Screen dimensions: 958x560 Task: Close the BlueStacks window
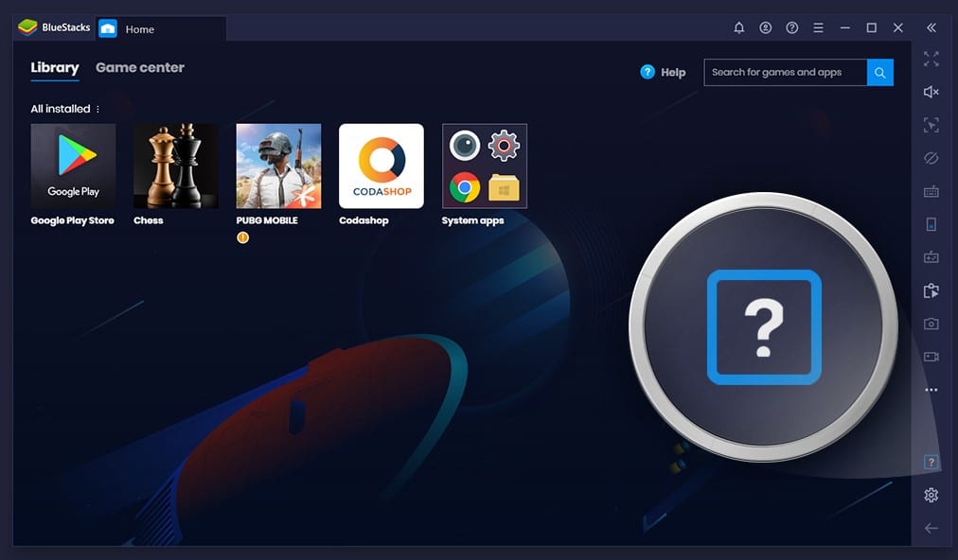pos(898,27)
